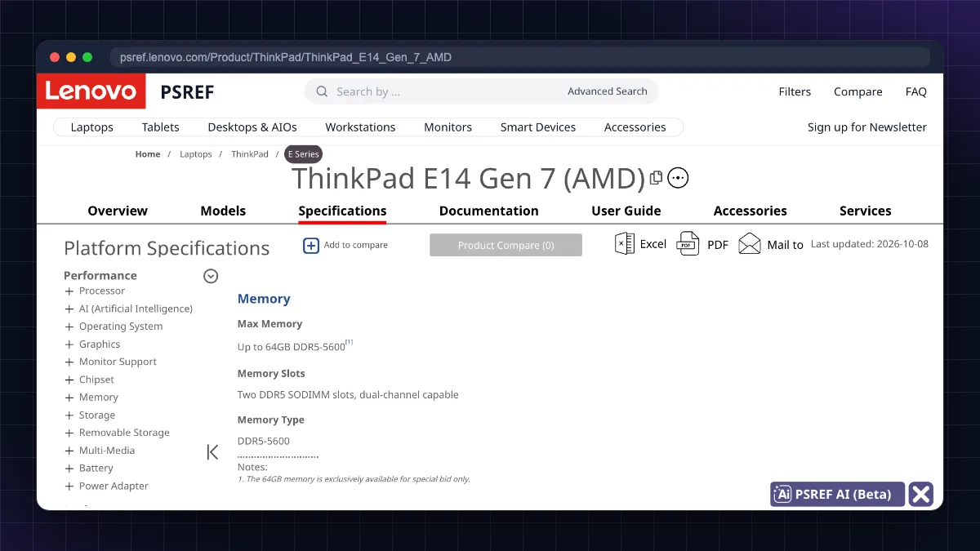Image resolution: width=980 pixels, height=551 pixels.
Task: Open the more options ellipsis circle icon
Action: (678, 177)
